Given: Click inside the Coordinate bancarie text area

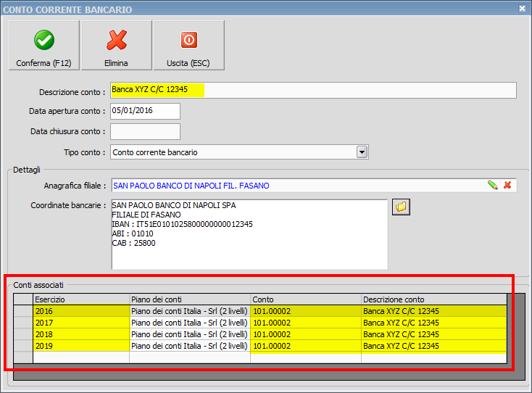Looking at the screenshot, I should point(249,234).
